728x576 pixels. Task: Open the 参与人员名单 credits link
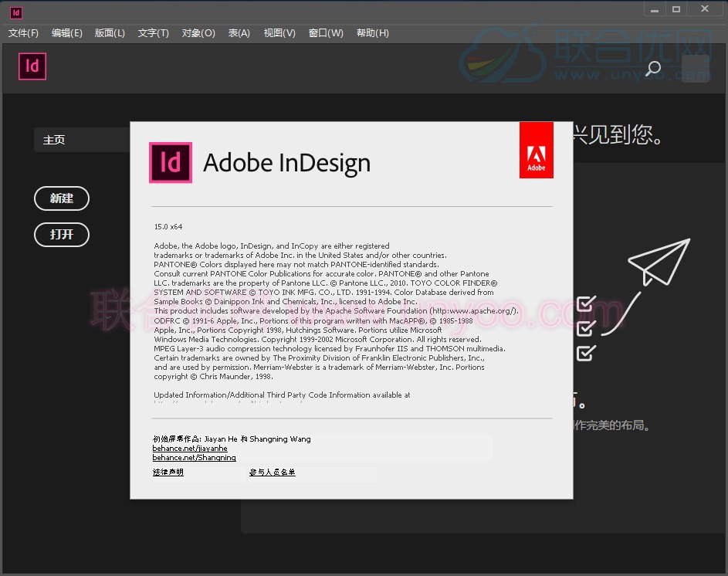coord(272,473)
